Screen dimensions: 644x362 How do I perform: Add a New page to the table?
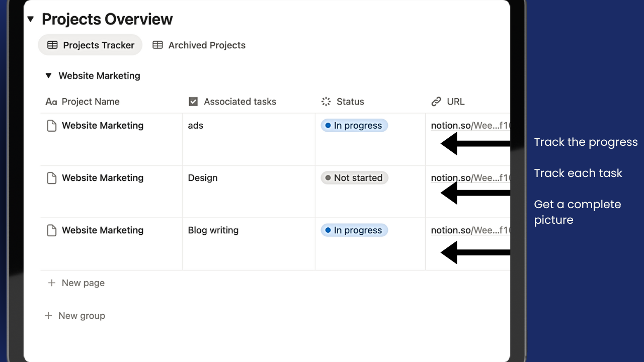click(x=76, y=283)
